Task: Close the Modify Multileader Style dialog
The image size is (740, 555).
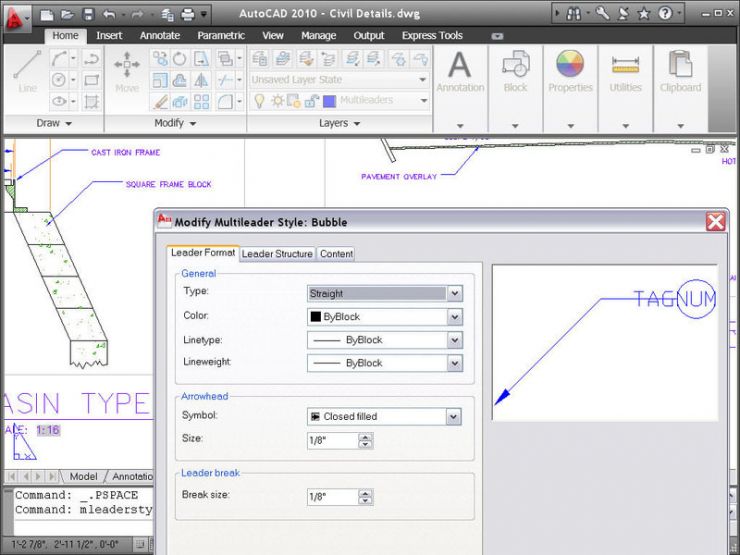Action: [x=715, y=221]
